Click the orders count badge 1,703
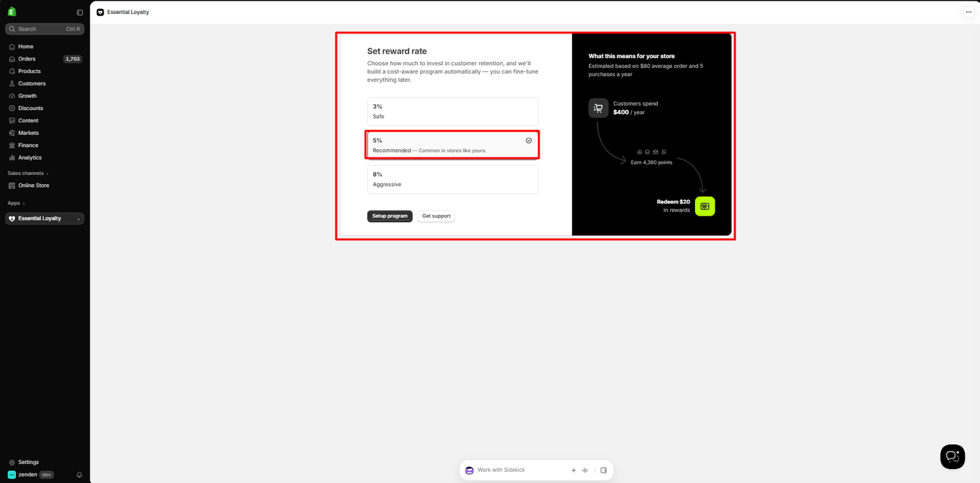The height and width of the screenshot is (483, 980). click(x=73, y=59)
